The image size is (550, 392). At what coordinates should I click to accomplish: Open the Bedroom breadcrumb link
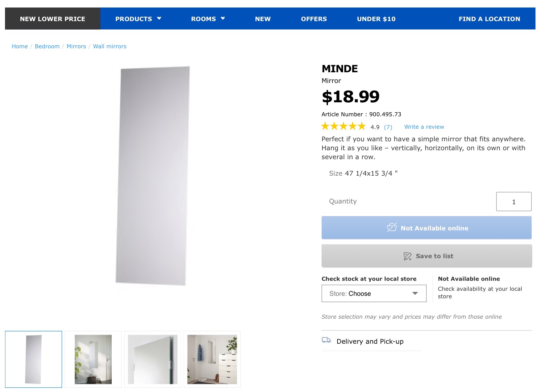click(x=47, y=46)
